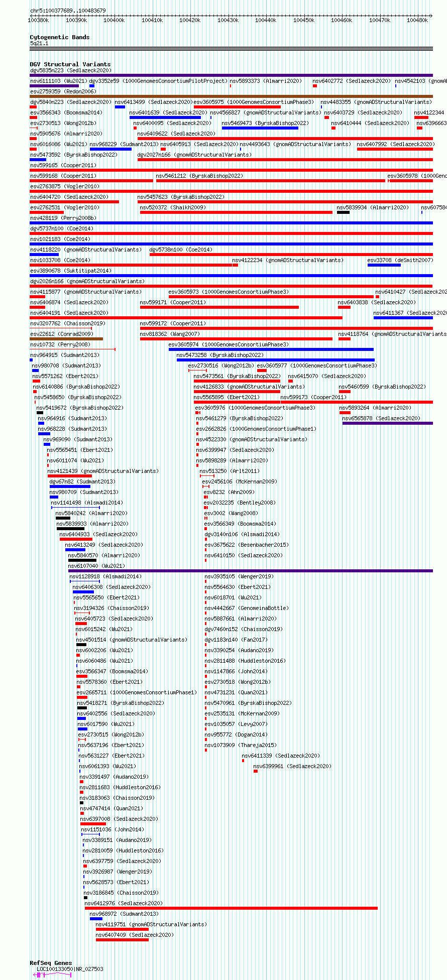Click nsv6107040 (Wu2021) label

point(96,566)
